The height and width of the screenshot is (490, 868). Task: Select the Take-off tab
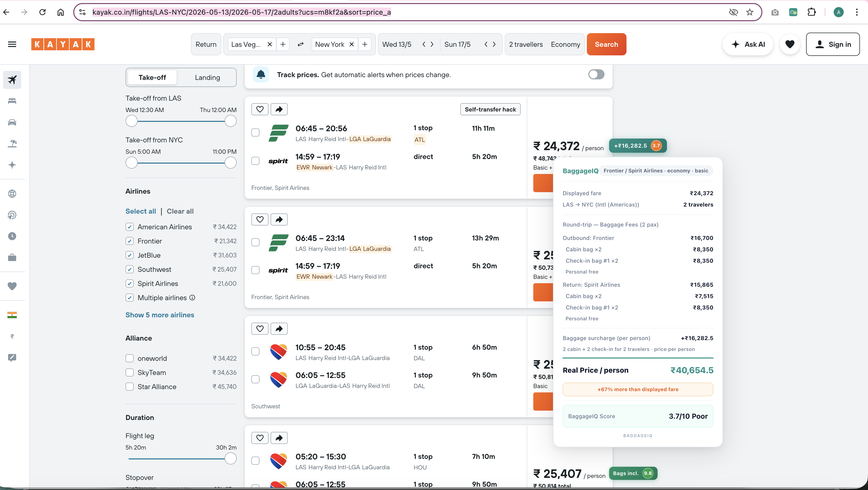click(x=152, y=78)
